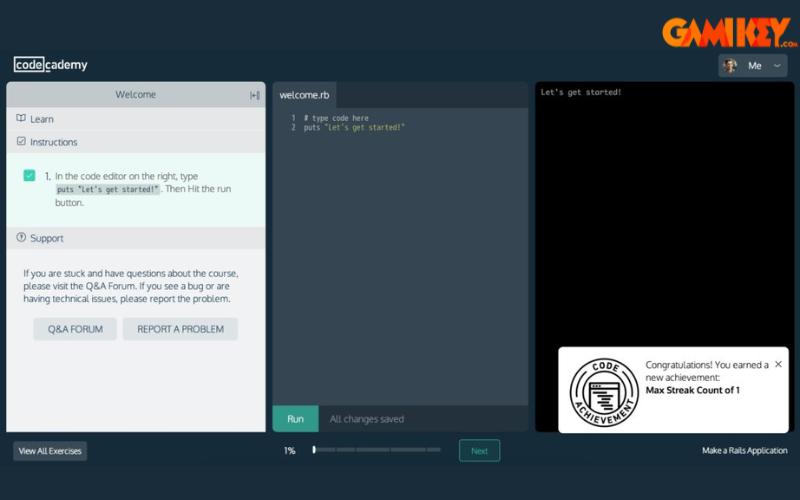
Task: Click the 'All changes saved' status text
Action: pos(367,419)
